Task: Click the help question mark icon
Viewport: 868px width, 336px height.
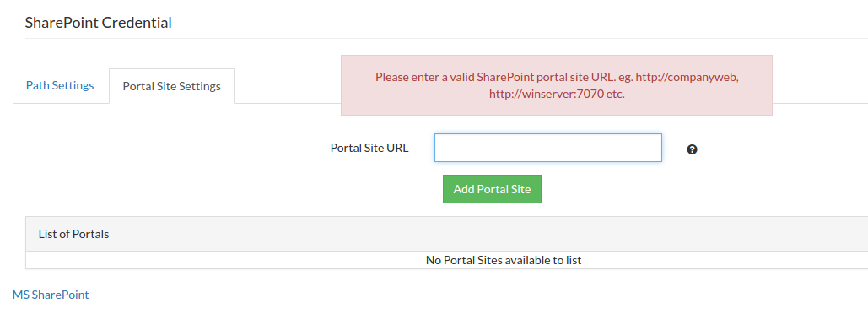Action: coord(692,149)
